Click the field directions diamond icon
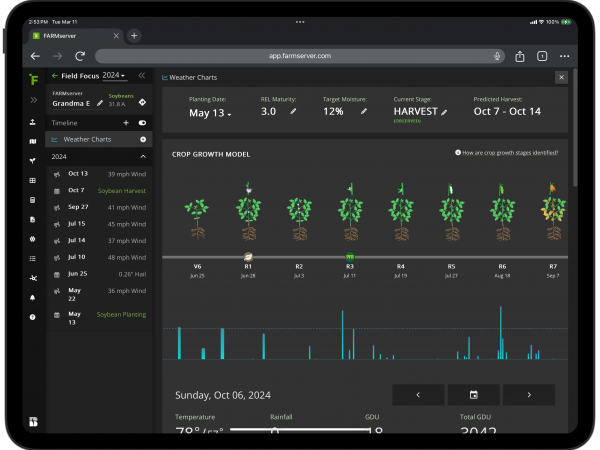This screenshot has width=600, height=450. 142,102
